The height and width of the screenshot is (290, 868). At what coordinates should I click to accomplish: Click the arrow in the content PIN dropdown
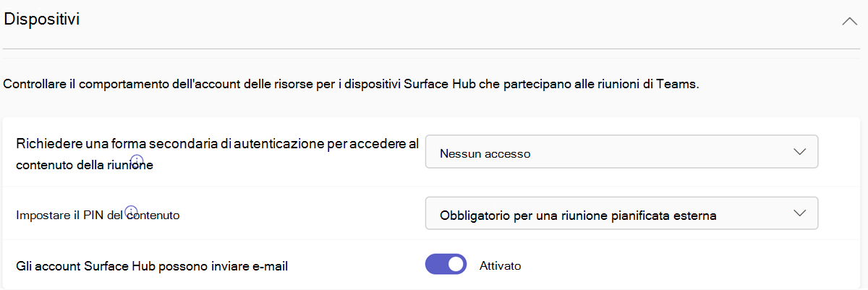pos(799,213)
